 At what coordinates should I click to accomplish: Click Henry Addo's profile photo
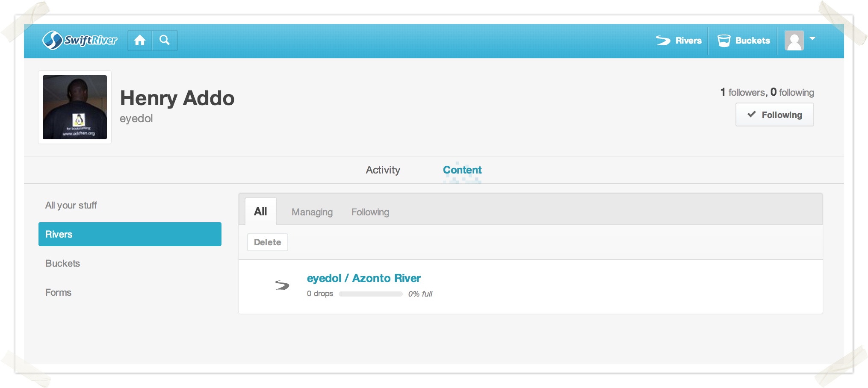tap(75, 107)
